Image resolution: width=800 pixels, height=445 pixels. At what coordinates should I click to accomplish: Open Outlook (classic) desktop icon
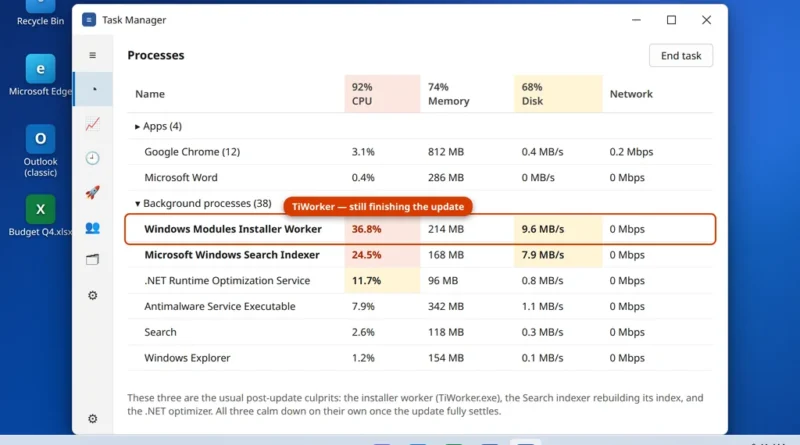40,151
